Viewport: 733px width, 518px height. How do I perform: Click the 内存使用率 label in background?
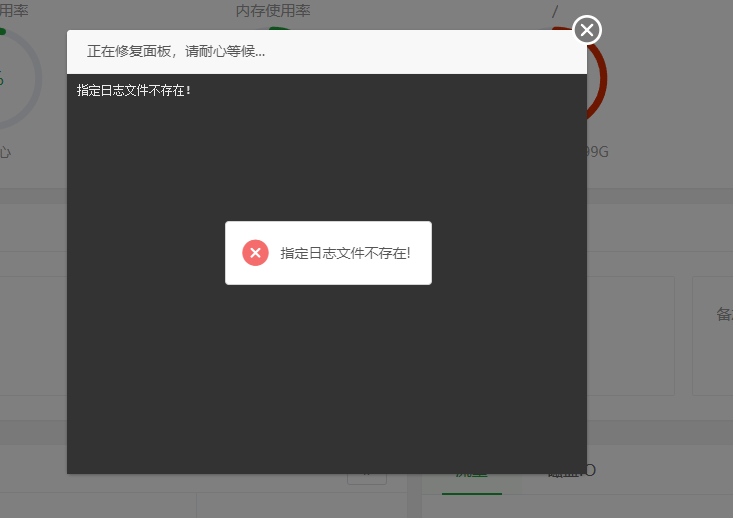coord(273,10)
